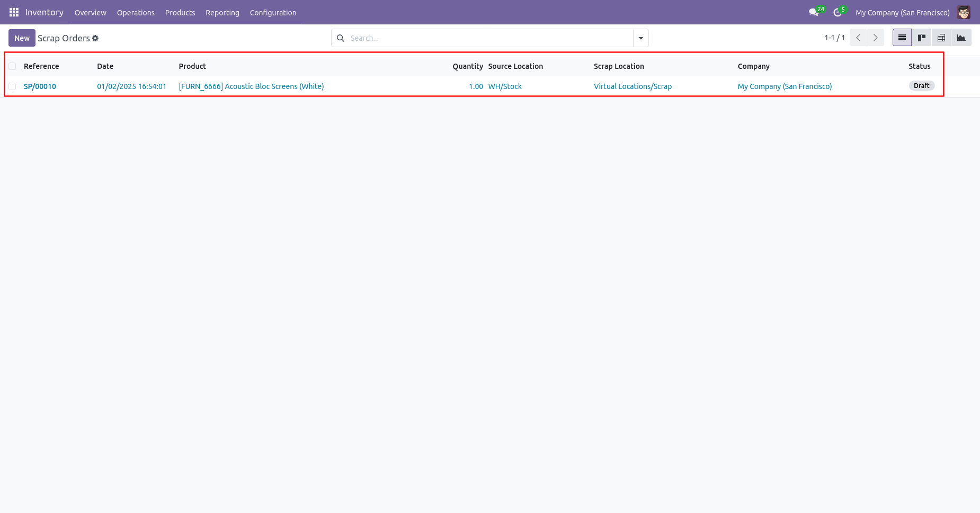Click the WH/Stock source location cell
Screen dimensions: 980x513
(505, 86)
